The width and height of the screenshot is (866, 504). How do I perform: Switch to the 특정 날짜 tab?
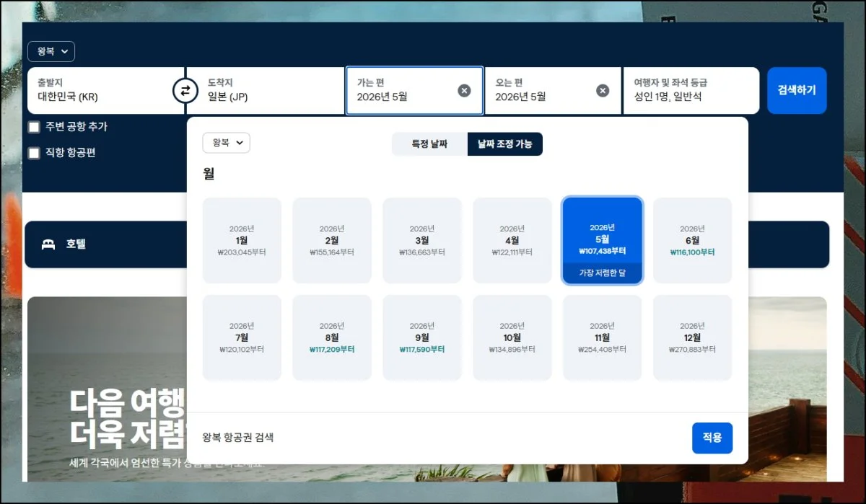tap(429, 144)
